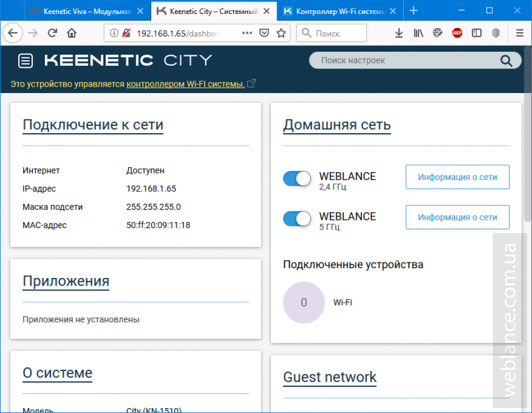Click the Wi-Fi connected devices count circle
The height and width of the screenshot is (413, 532).
point(304,302)
